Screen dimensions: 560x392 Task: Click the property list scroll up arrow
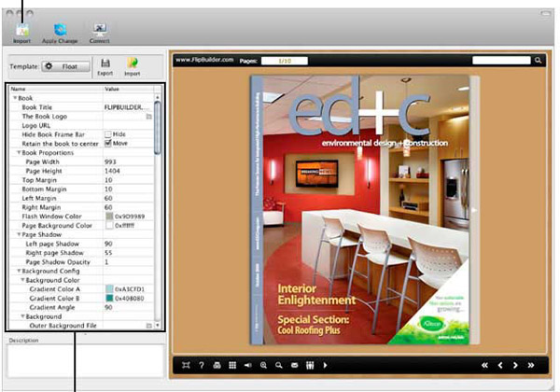[x=158, y=97]
